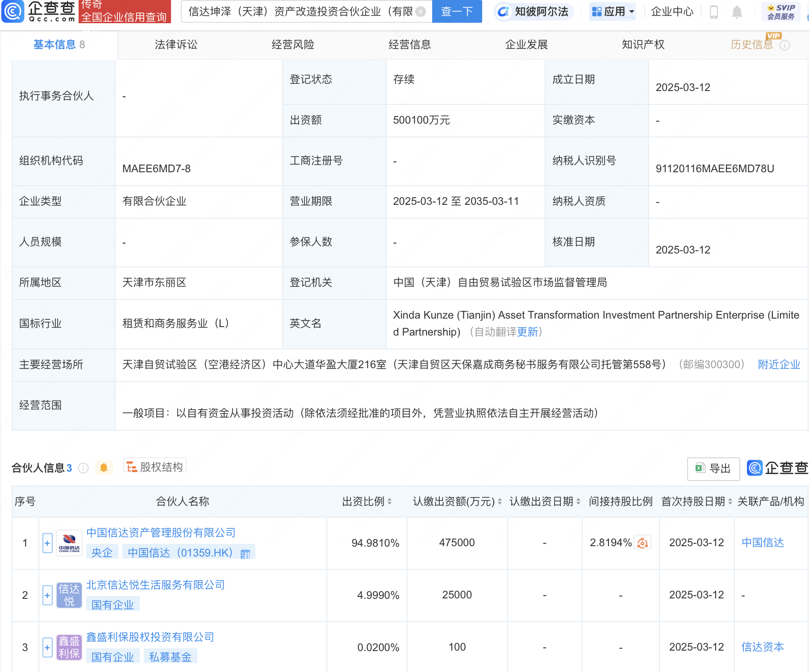Click the 查一下 search button

(457, 12)
